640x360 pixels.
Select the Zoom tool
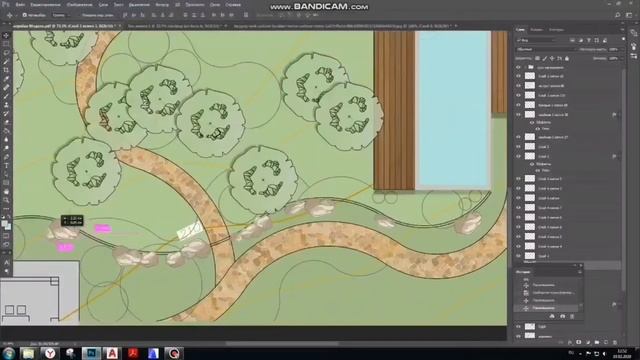(6, 200)
